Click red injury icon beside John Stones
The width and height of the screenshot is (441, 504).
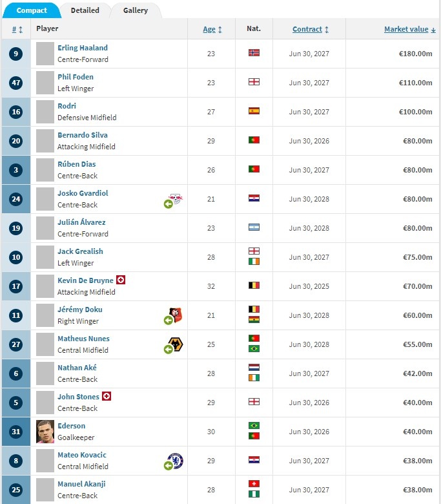coord(107,396)
